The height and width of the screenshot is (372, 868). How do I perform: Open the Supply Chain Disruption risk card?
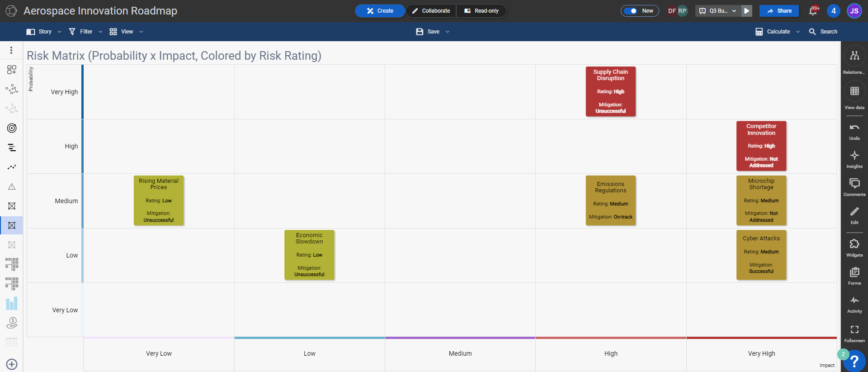pos(611,91)
